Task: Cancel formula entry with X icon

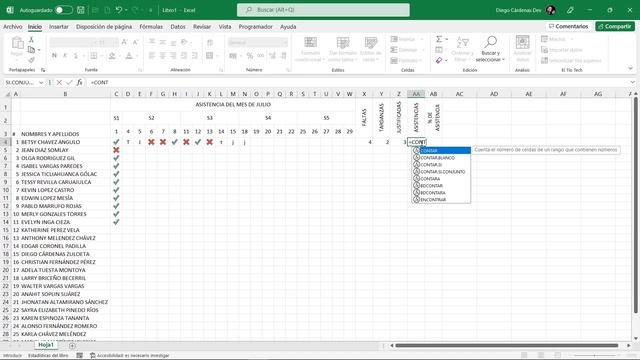Action: tap(59, 82)
